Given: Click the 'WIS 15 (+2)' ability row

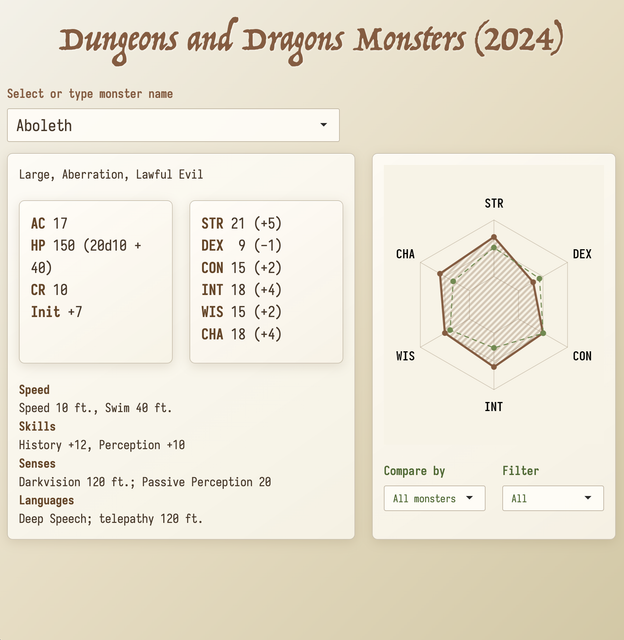Looking at the screenshot, I should 241,312.
